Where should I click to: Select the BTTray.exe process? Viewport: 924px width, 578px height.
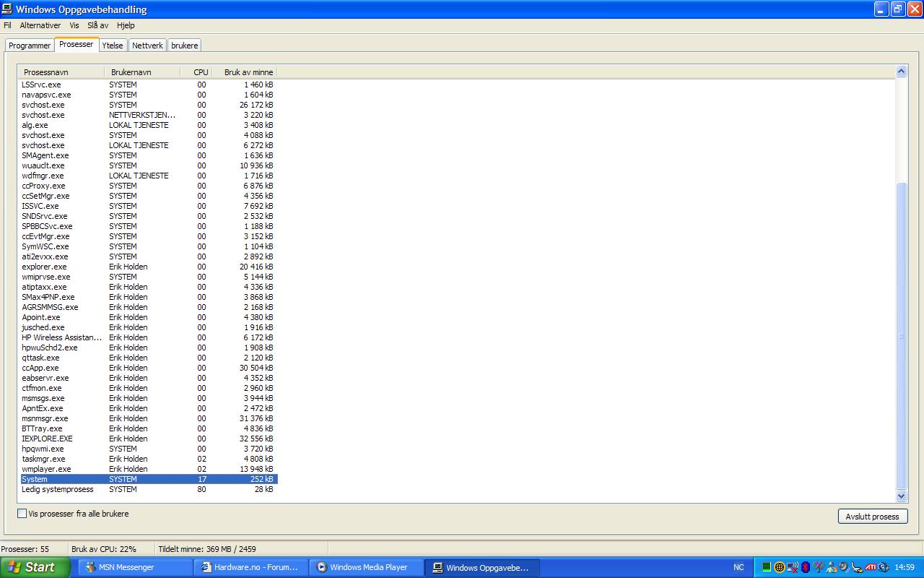(149, 428)
